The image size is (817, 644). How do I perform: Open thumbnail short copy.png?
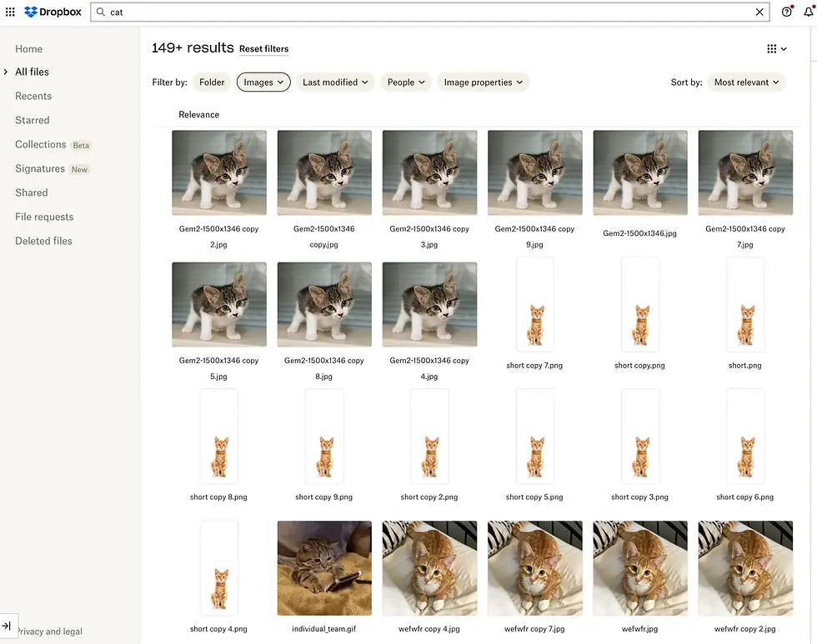click(640, 304)
